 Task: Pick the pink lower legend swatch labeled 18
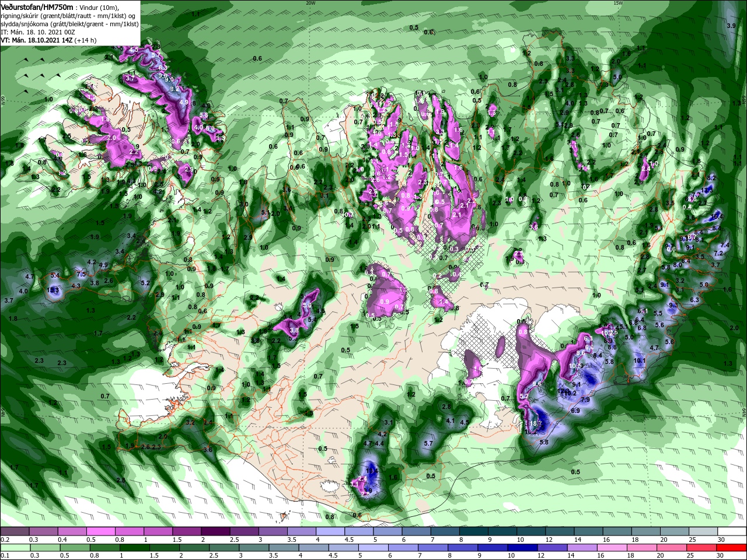pyautogui.click(x=643, y=547)
